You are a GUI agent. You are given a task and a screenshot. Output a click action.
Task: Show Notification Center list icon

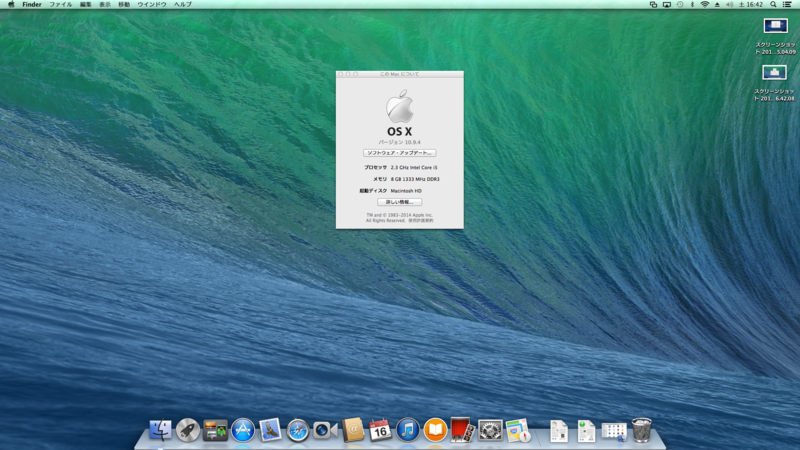[x=787, y=5]
